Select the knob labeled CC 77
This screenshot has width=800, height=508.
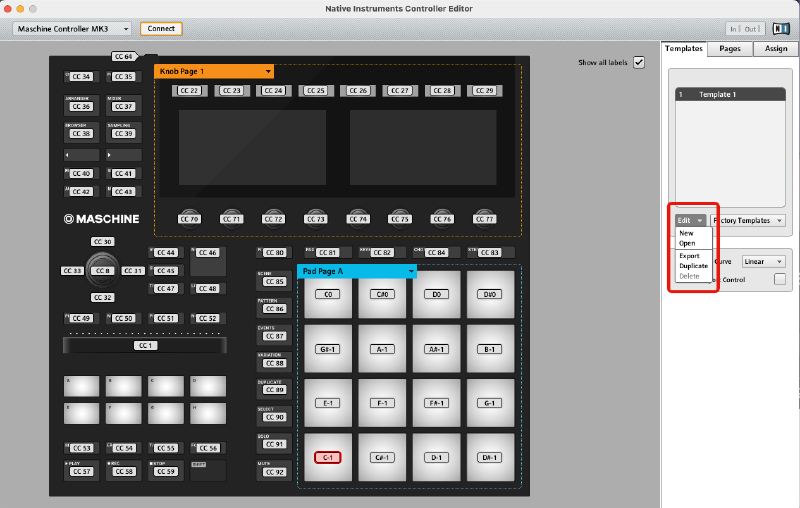[x=484, y=218]
